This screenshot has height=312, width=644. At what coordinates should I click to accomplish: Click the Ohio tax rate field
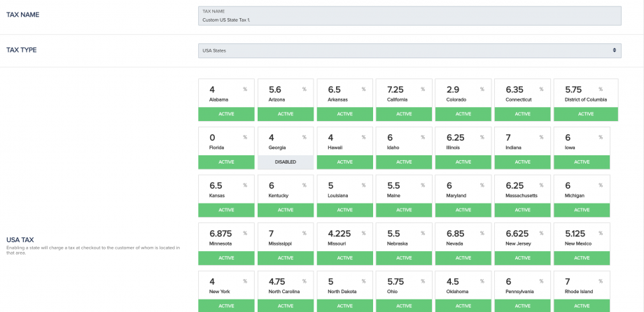pos(397,281)
